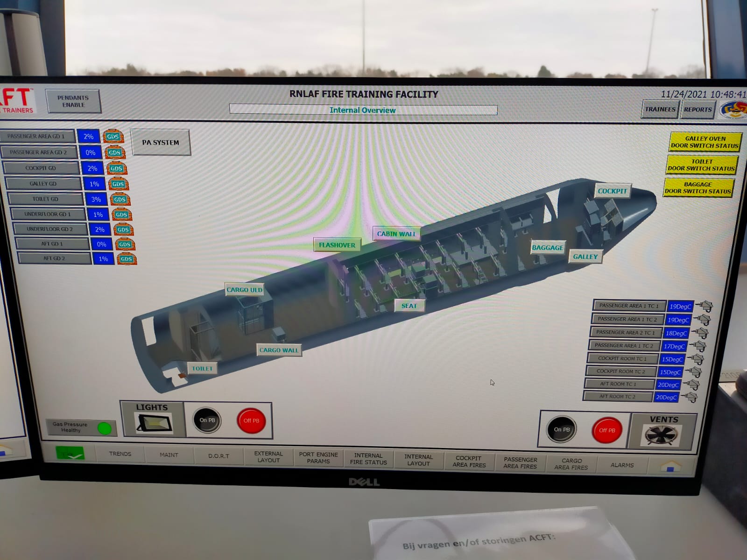Click GDS icon beside Cockpit GD
Viewport: 747px width, 560px height.
[x=117, y=168]
